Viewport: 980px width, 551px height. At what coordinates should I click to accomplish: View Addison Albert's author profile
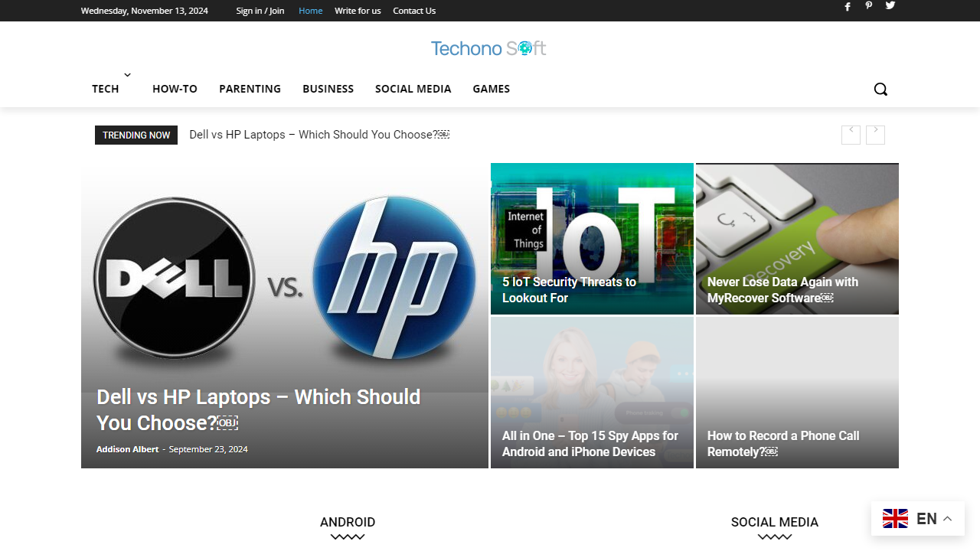click(x=127, y=449)
